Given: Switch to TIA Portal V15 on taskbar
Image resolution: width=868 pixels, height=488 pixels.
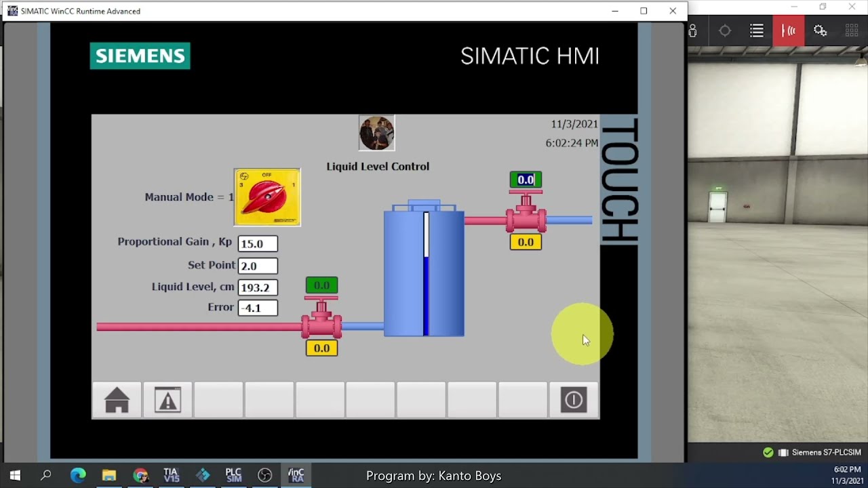Looking at the screenshot, I should pyautogui.click(x=172, y=476).
